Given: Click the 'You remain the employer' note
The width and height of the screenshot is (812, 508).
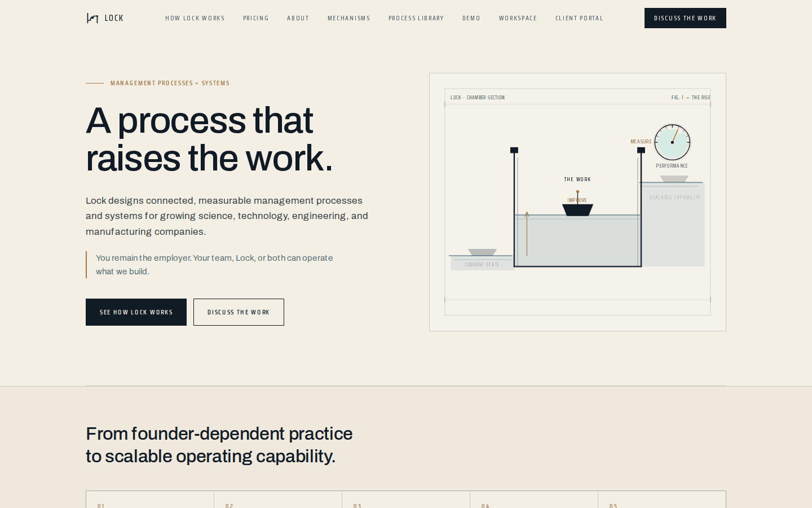Looking at the screenshot, I should pyautogui.click(x=214, y=265).
